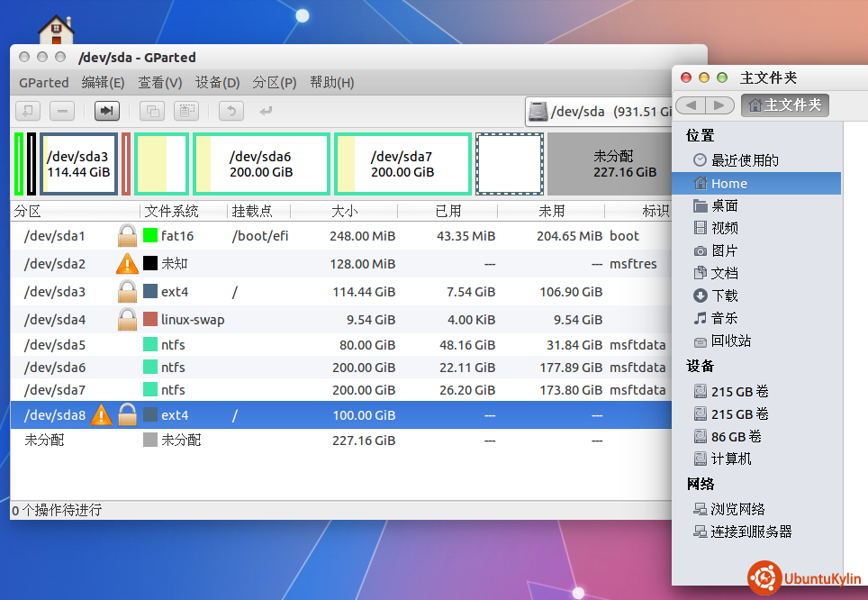Click the Apply all operations icon
This screenshot has width=868, height=600.
[x=265, y=111]
